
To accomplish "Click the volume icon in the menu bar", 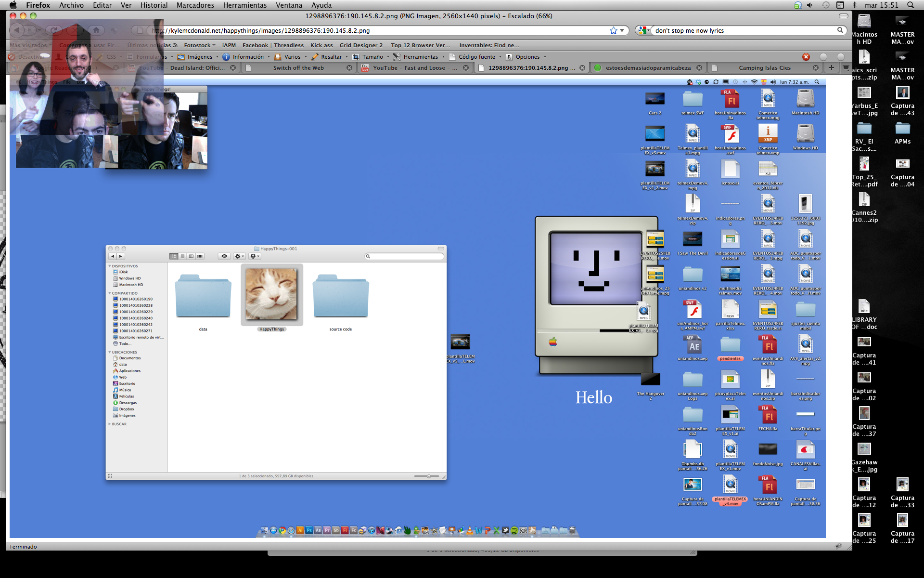I will pyautogui.click(x=809, y=5).
